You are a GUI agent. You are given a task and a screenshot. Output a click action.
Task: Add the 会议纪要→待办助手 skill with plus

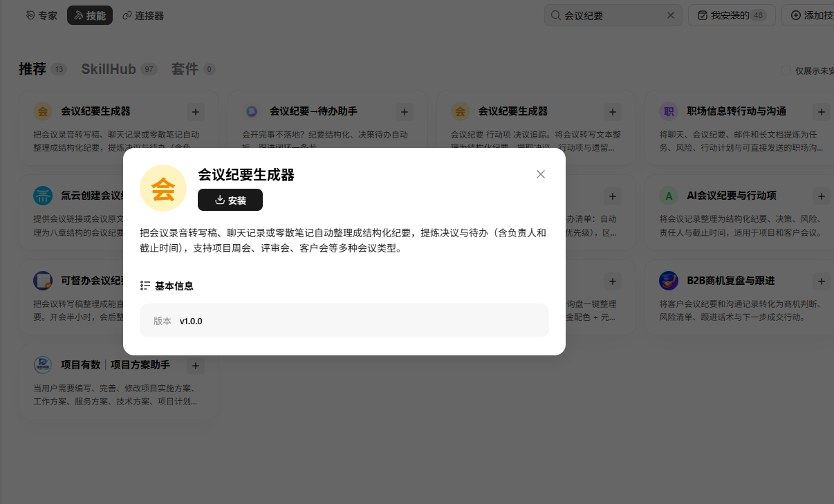click(x=405, y=111)
